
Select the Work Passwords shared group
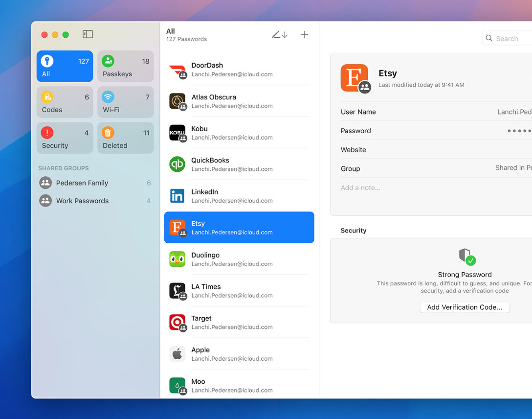coord(82,201)
